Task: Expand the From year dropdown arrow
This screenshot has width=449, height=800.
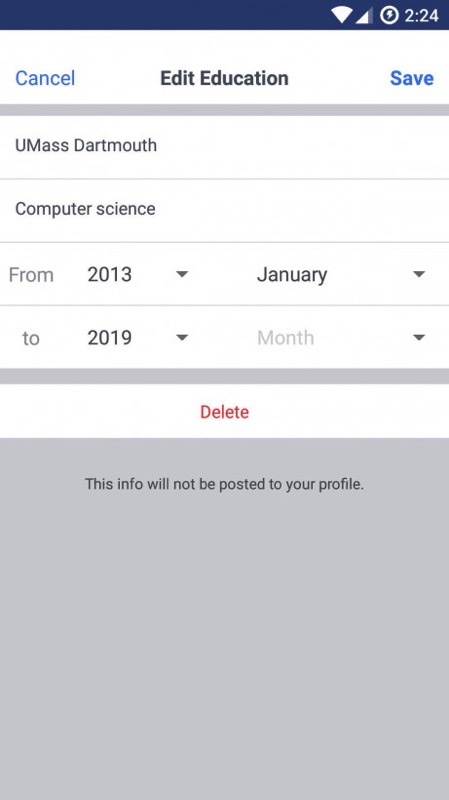Action: point(182,274)
